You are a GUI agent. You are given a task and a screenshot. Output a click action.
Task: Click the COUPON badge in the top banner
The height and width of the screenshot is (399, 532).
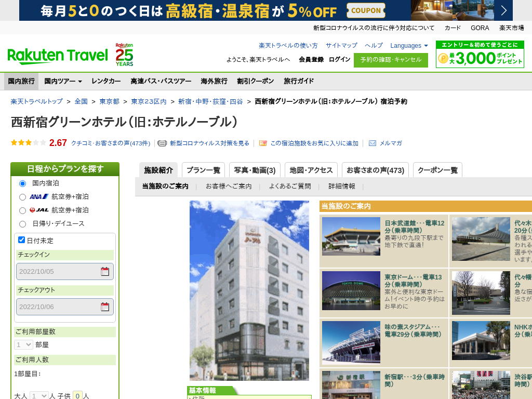pyautogui.click(x=366, y=10)
